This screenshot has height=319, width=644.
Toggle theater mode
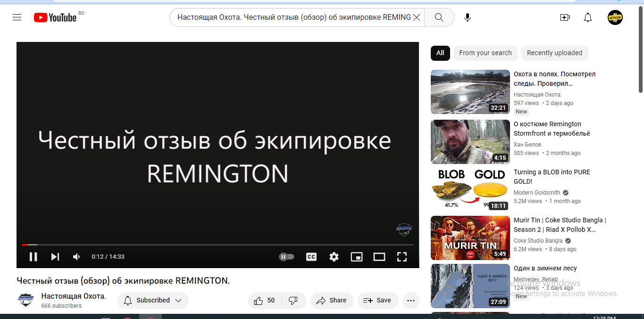click(x=379, y=257)
